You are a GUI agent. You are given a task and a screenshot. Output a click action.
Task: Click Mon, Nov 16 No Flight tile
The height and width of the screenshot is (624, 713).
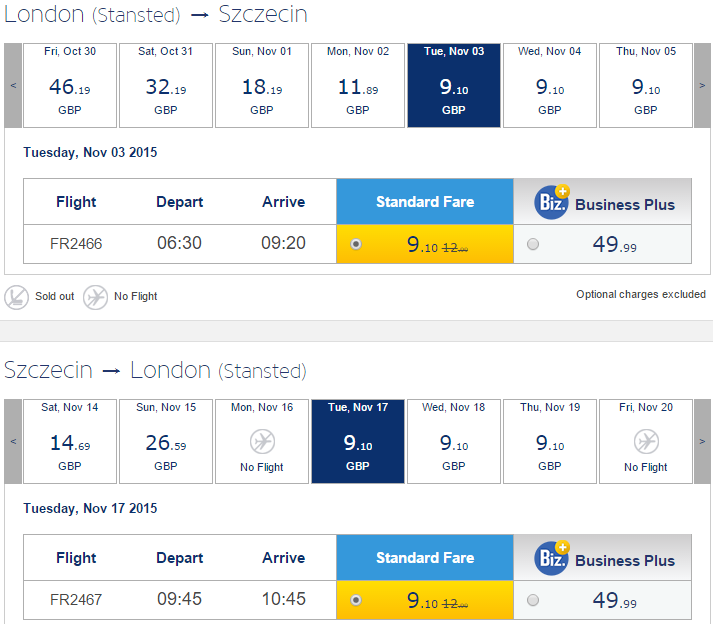(x=262, y=441)
